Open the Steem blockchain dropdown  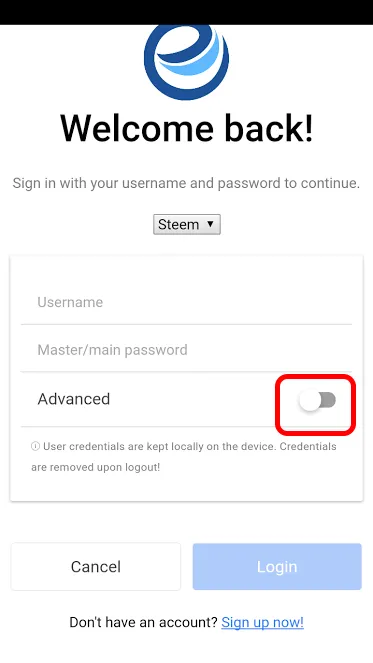[186, 224]
